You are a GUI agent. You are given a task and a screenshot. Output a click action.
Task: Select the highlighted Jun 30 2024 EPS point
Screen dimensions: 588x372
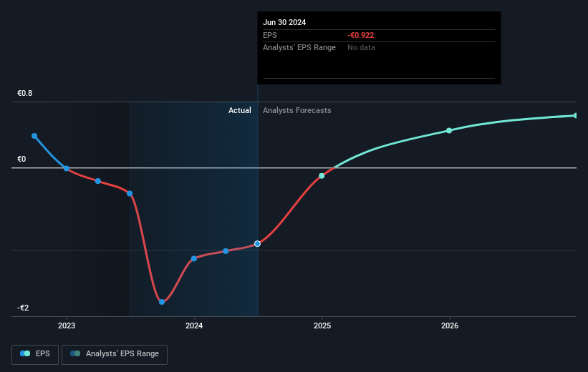(x=257, y=244)
